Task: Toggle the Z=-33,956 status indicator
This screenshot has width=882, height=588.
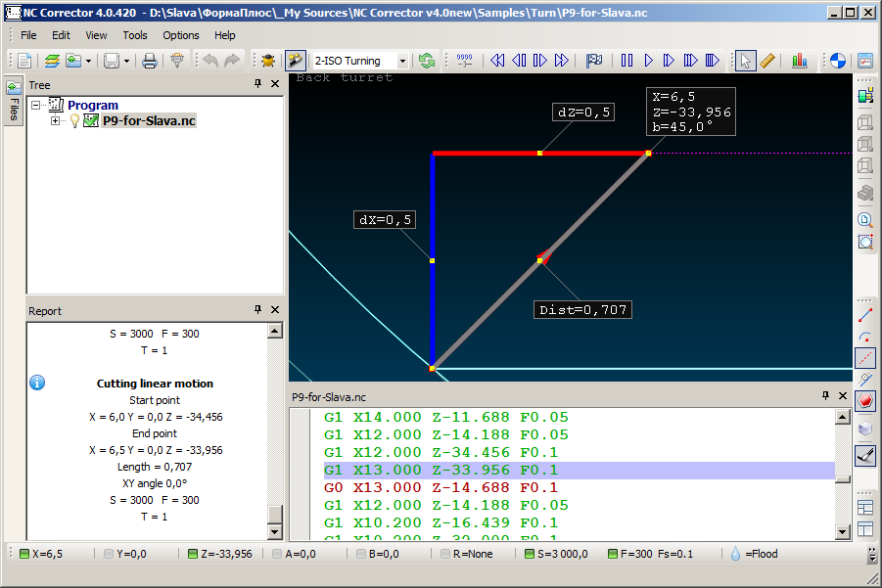Action: [x=220, y=554]
